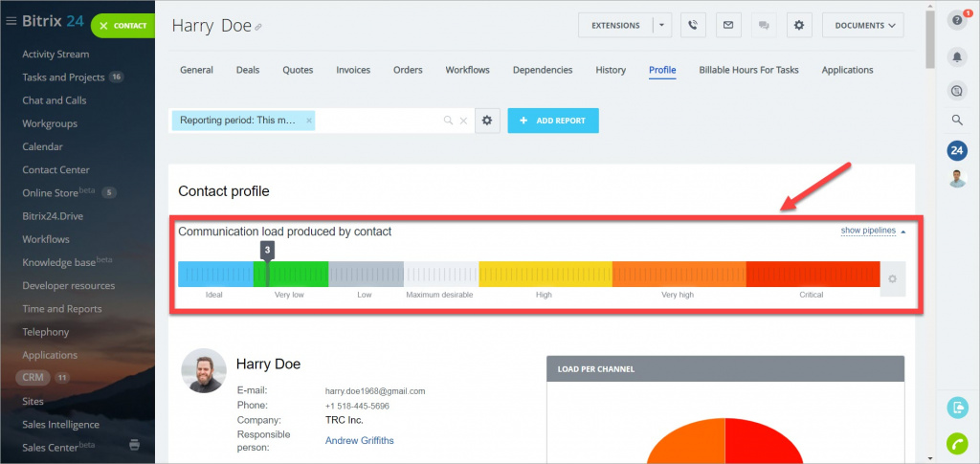Open the help question mark icon

tap(957, 21)
